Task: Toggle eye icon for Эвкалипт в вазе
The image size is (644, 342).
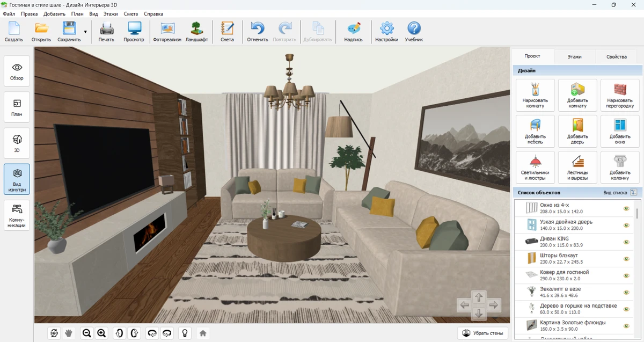Action: click(x=626, y=293)
